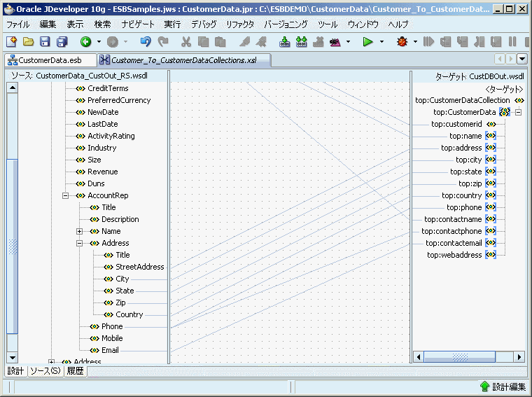Select the top:customerid target element

(456, 124)
